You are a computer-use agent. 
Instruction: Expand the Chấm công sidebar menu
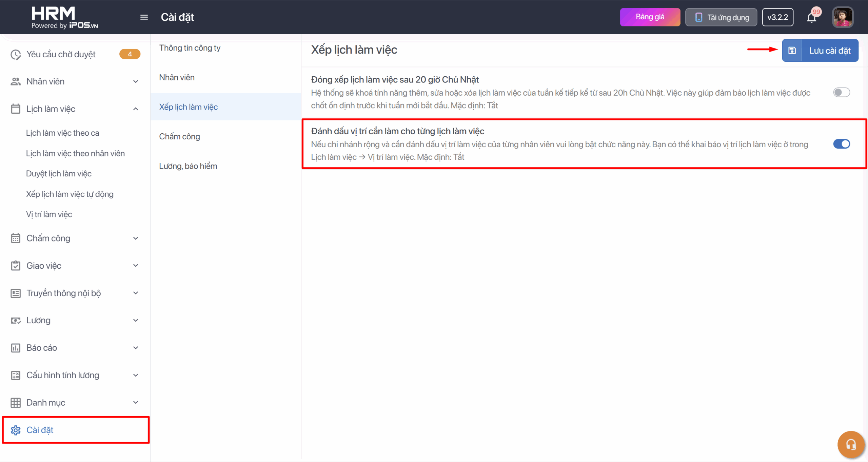[136, 238]
